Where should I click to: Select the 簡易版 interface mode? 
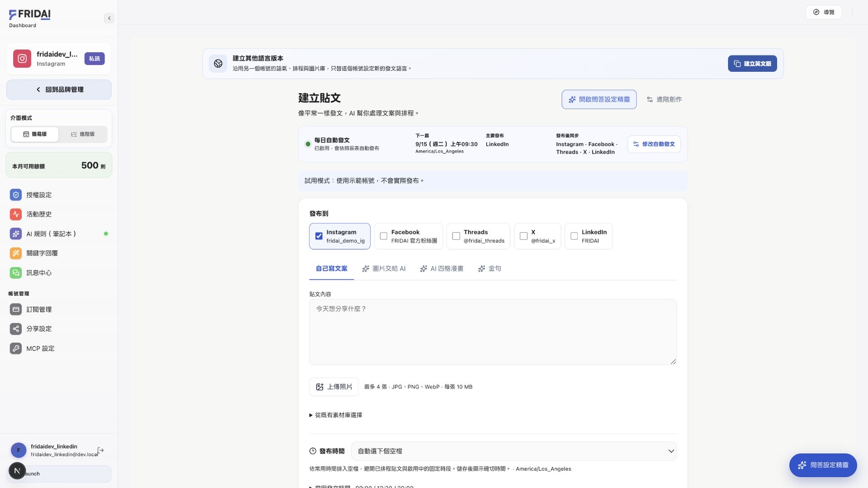pos(35,134)
